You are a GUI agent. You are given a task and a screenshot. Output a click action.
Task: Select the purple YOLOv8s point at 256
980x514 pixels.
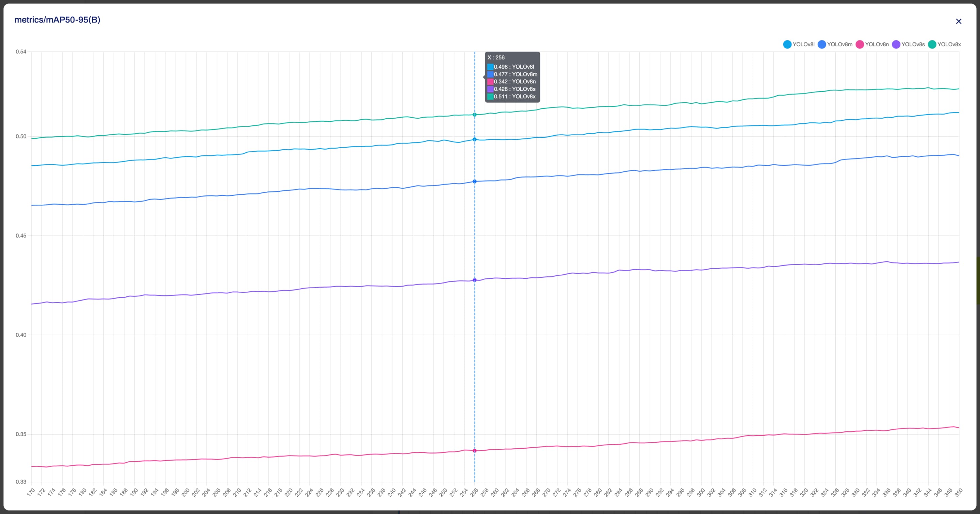474,280
